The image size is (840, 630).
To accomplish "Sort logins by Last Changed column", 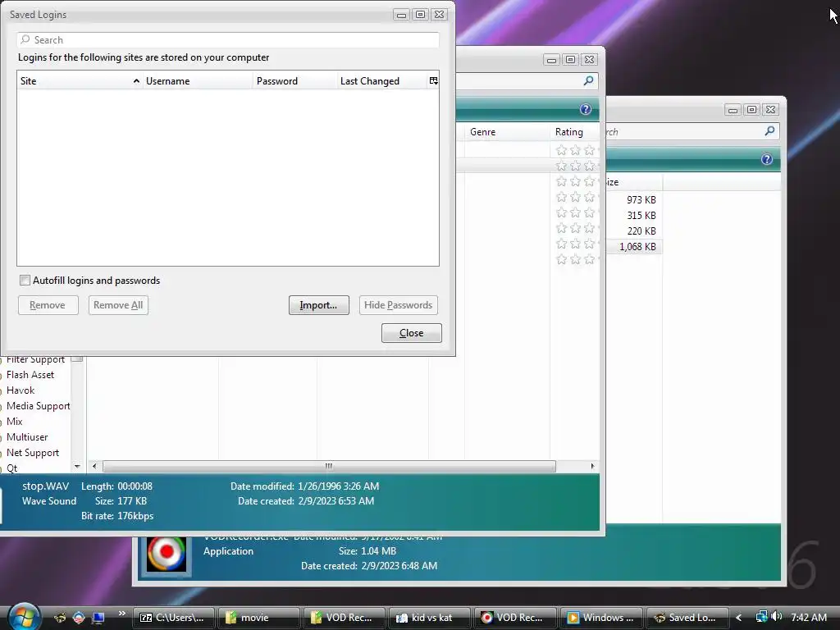I will click(x=382, y=81).
